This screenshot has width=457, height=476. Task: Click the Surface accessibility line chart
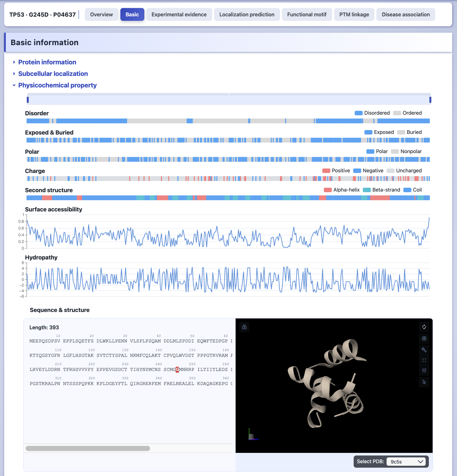[228, 231]
